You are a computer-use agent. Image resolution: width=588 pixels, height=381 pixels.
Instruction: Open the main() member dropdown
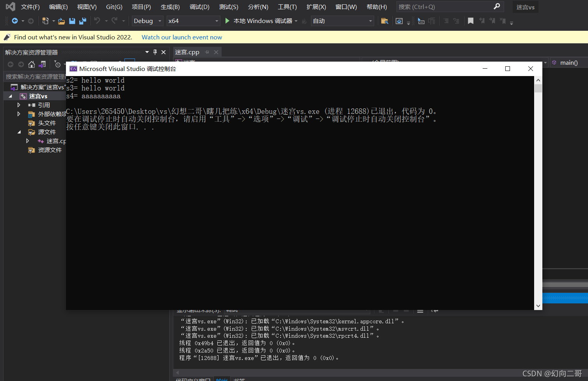[569, 62]
